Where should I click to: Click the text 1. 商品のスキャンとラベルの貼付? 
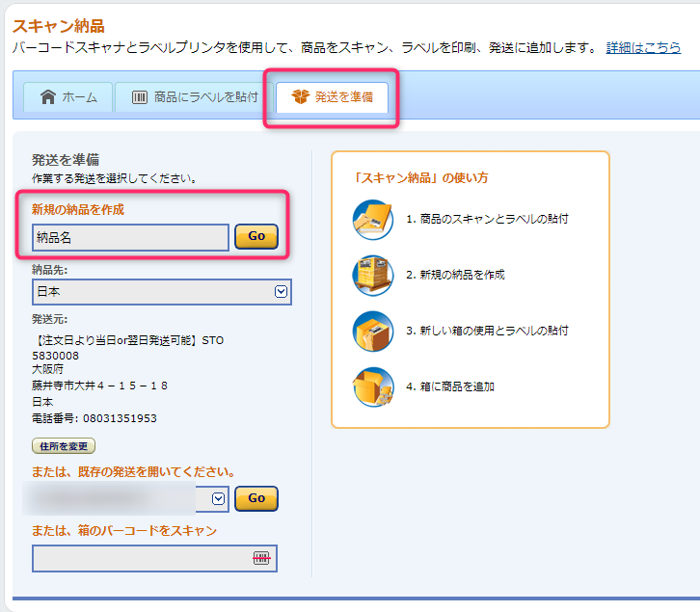pos(487,220)
